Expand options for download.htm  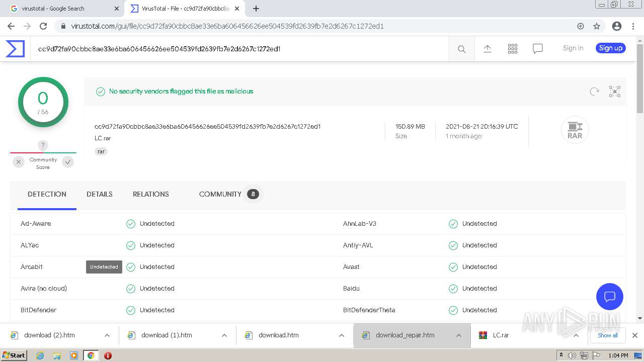point(341,335)
